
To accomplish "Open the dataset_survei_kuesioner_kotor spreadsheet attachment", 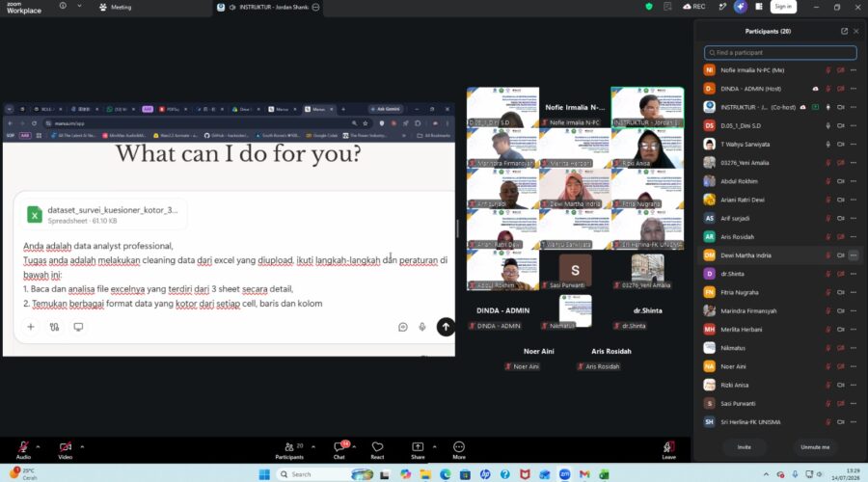I will [x=104, y=215].
